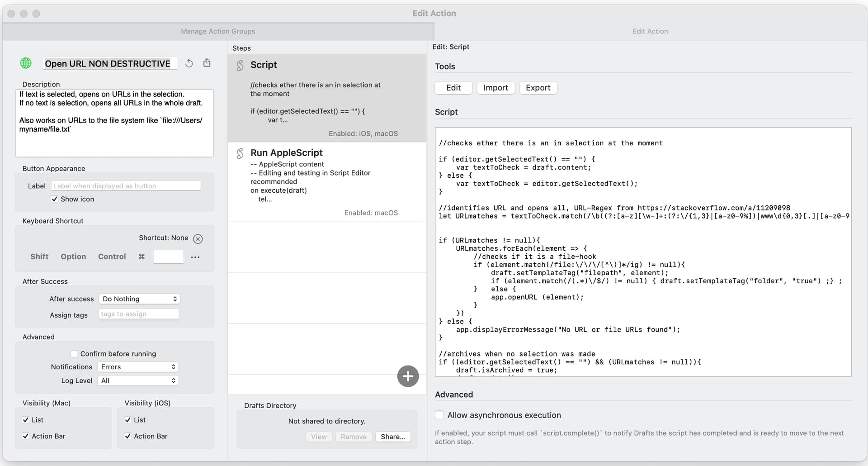Enable Allow asynchronous execution
The image size is (868, 466).
(x=439, y=415)
